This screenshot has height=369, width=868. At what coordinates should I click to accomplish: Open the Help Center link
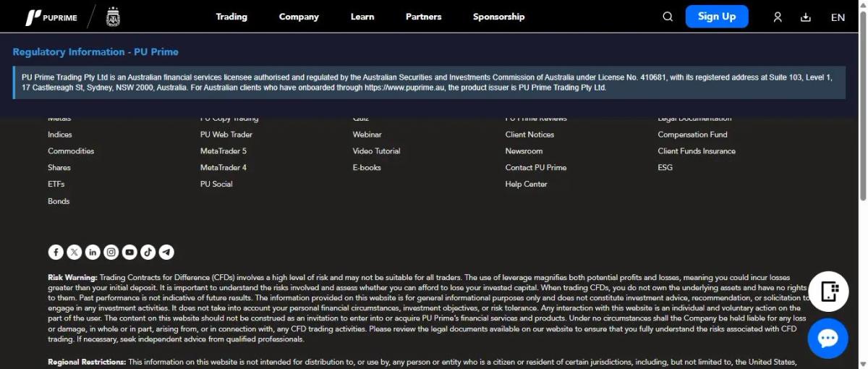526,184
